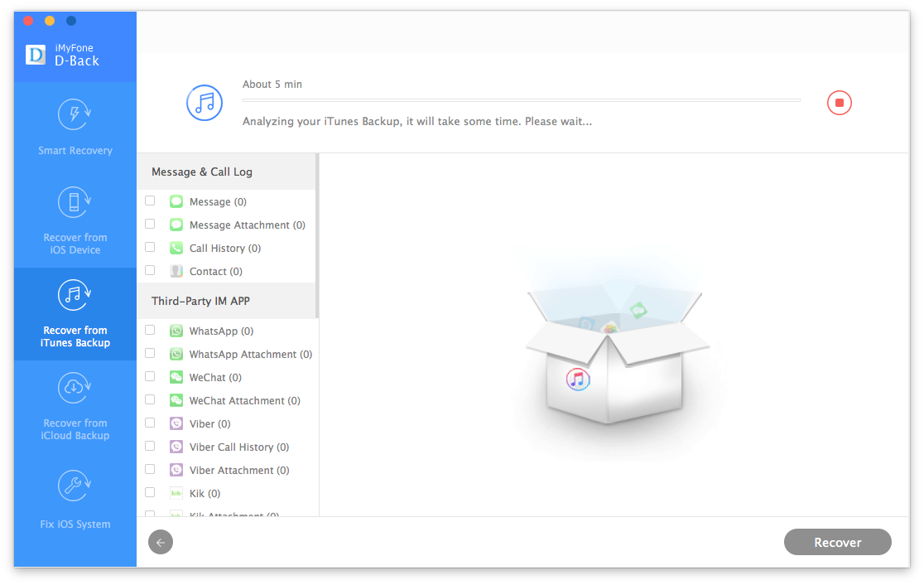Select Recover from iTunes Backup icon
Image resolution: width=924 pixels, height=585 pixels.
pos(74,295)
